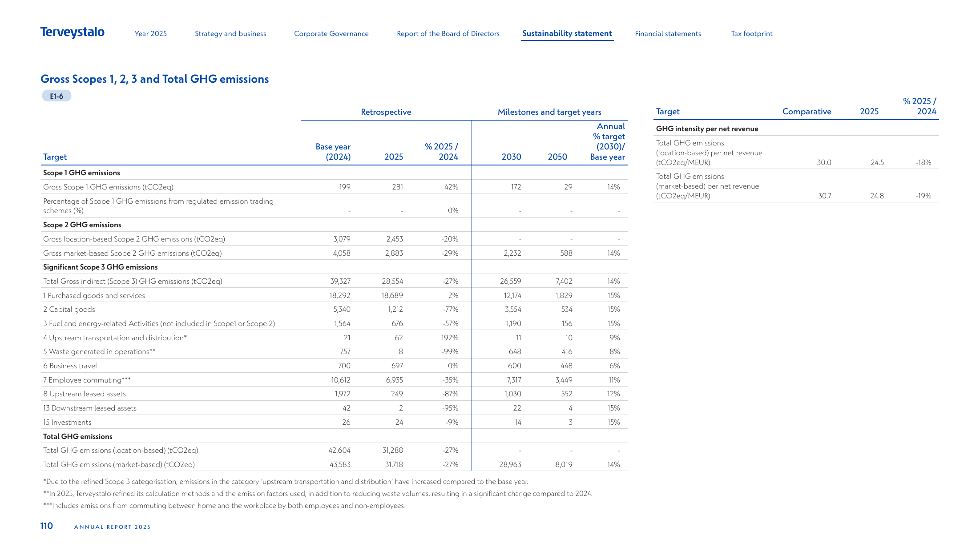The image size is (980, 552).
Task: Click Gross Scope 1 GHG emissions row label
Action: point(108,187)
